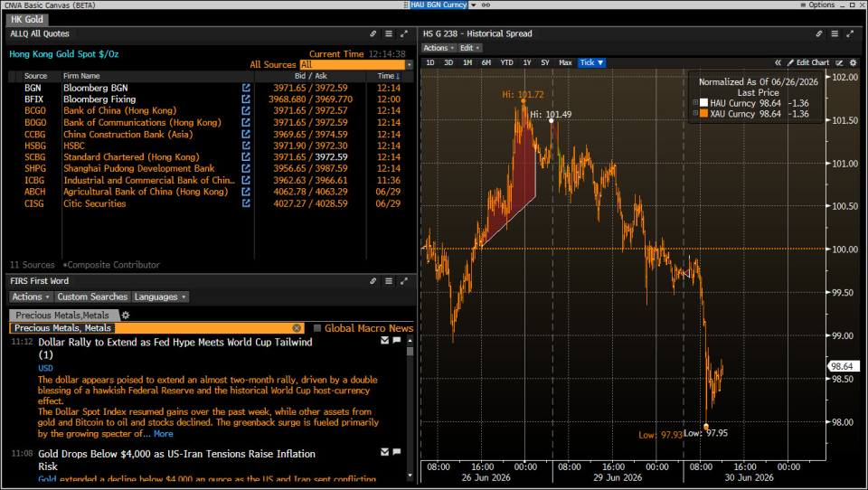Open Dollar Rally to Extend headline
Screen dimensions: 868x490
[x=175, y=348]
